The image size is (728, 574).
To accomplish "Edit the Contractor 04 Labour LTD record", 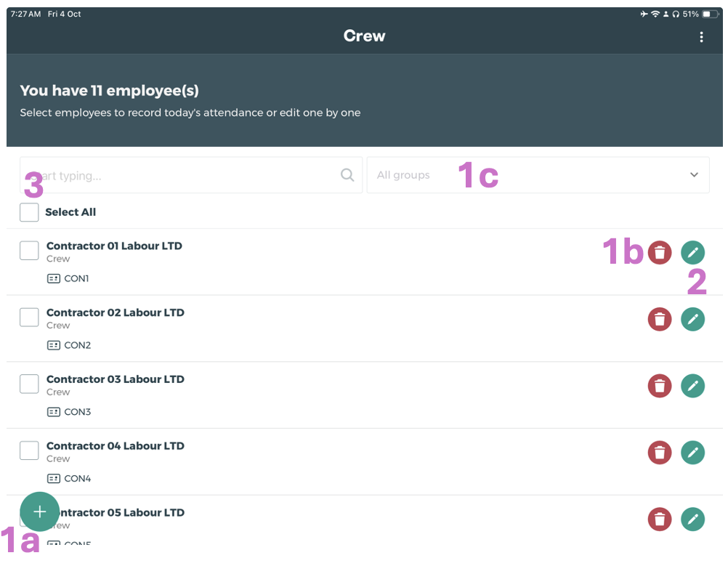I will tap(692, 453).
